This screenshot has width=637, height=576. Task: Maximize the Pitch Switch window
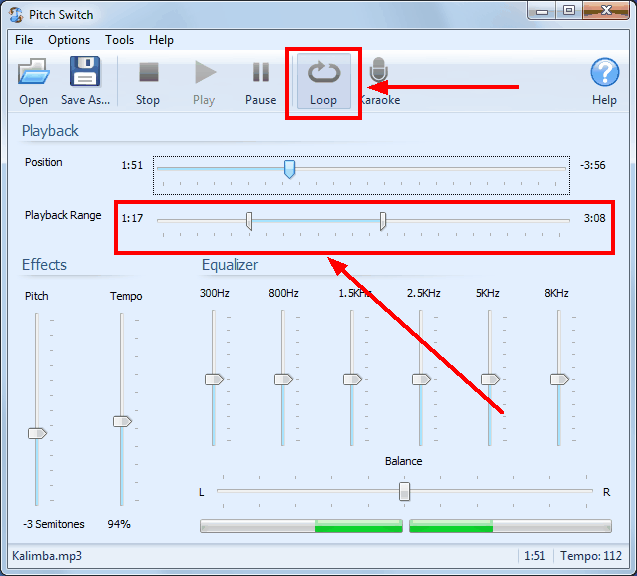coord(569,11)
